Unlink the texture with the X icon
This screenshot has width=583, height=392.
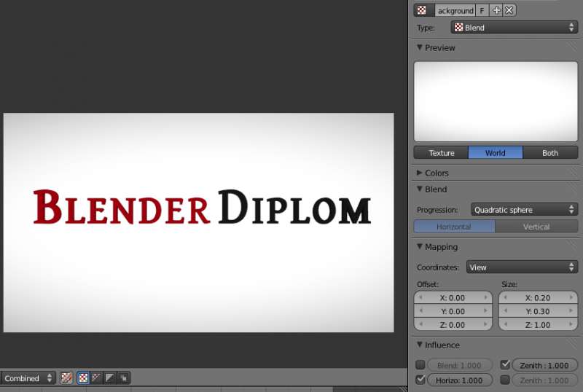(x=509, y=10)
